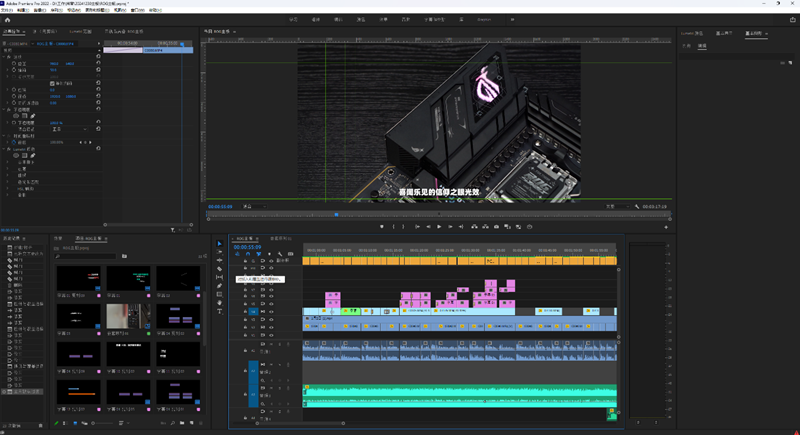This screenshot has width=800, height=435.
Task: Click the Home icon at top left
Action: click(8, 19)
